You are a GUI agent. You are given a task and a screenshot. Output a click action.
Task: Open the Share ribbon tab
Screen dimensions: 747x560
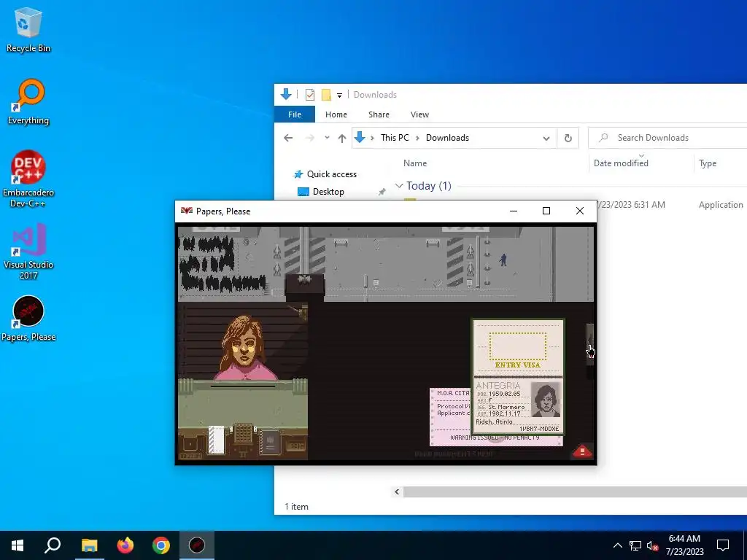click(x=379, y=114)
